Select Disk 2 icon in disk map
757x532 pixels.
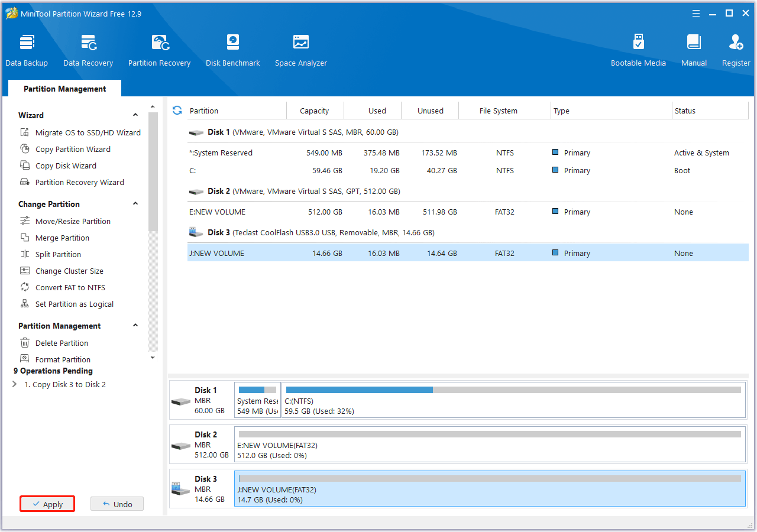pyautogui.click(x=181, y=446)
